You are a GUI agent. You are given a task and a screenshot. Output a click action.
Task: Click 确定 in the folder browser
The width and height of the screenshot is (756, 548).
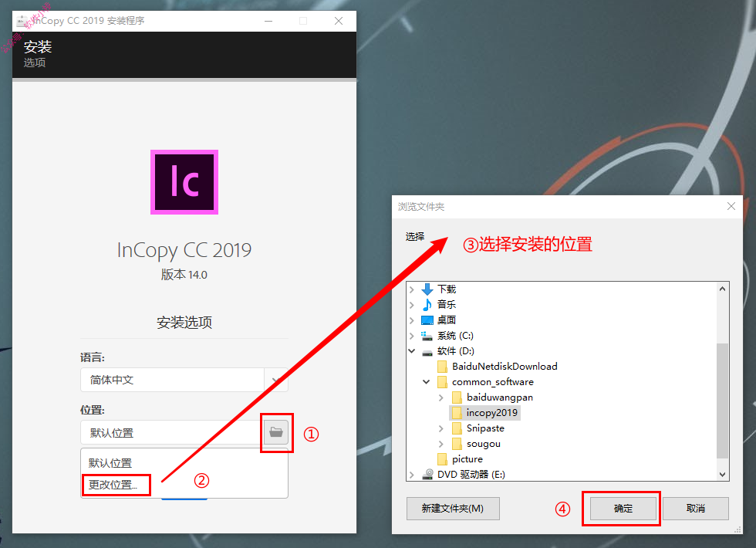(x=623, y=509)
